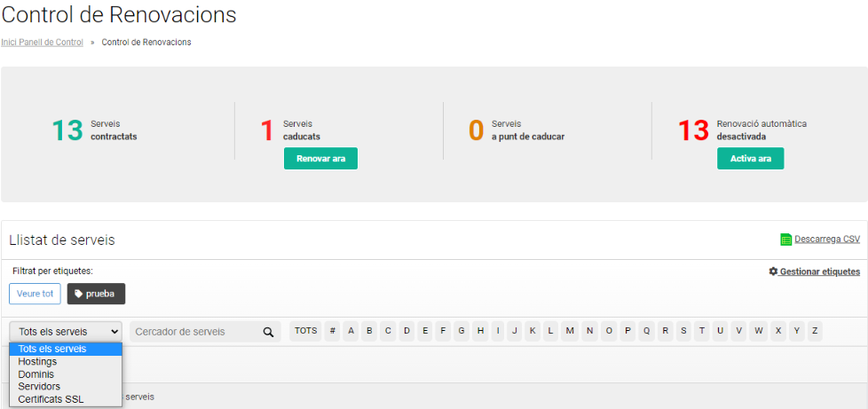Open the Tots els serveis dropdown
Viewport: 868px width, 409px height.
click(66, 332)
